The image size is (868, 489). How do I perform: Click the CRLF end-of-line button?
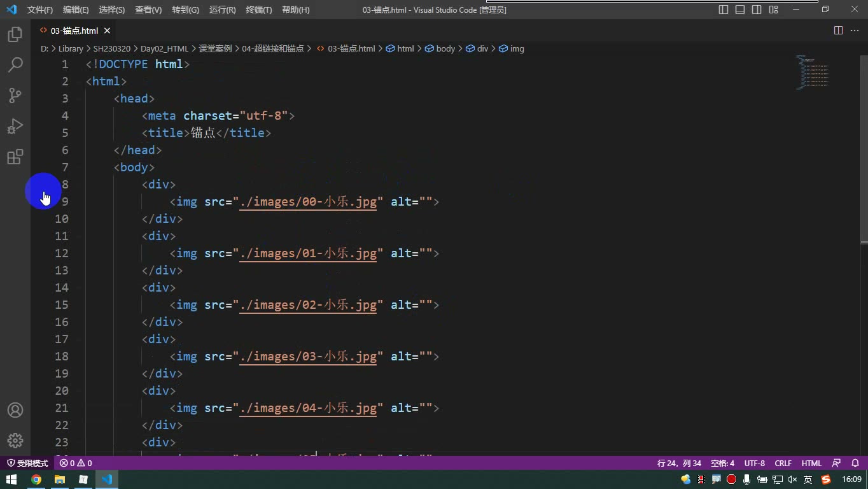click(x=783, y=464)
